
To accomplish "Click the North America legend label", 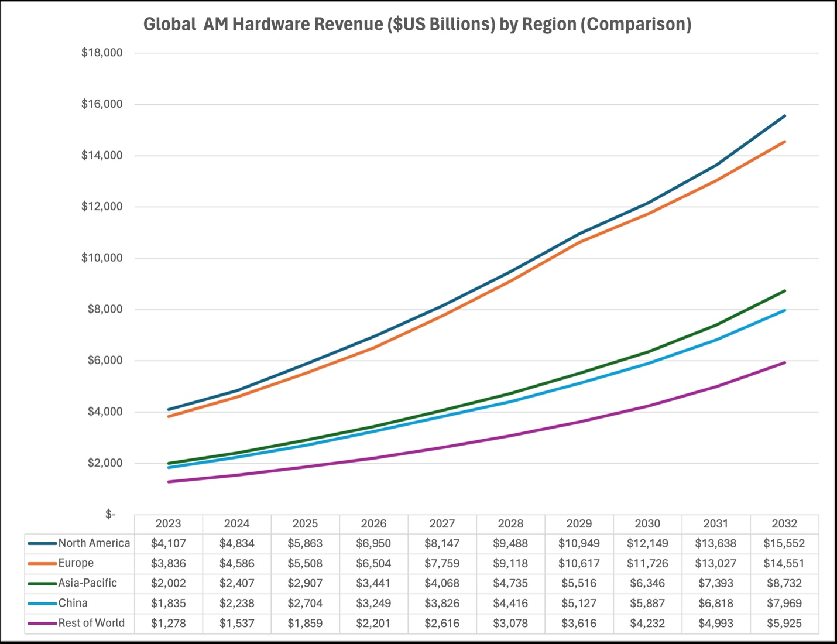I will tap(94, 543).
